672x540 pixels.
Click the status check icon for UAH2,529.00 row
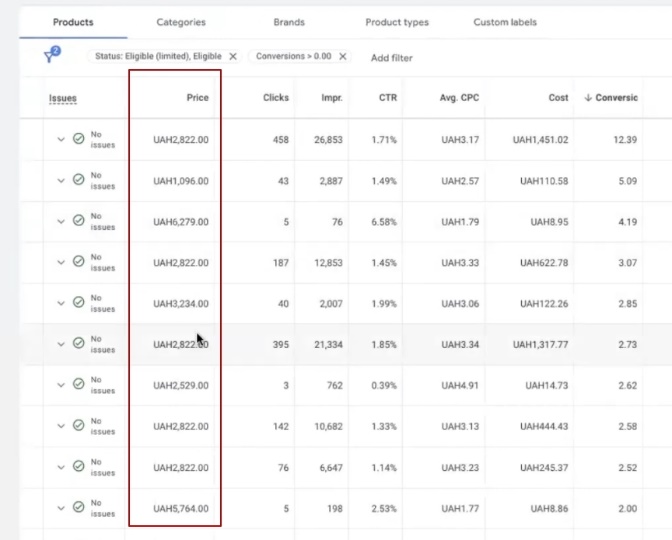coord(78,385)
